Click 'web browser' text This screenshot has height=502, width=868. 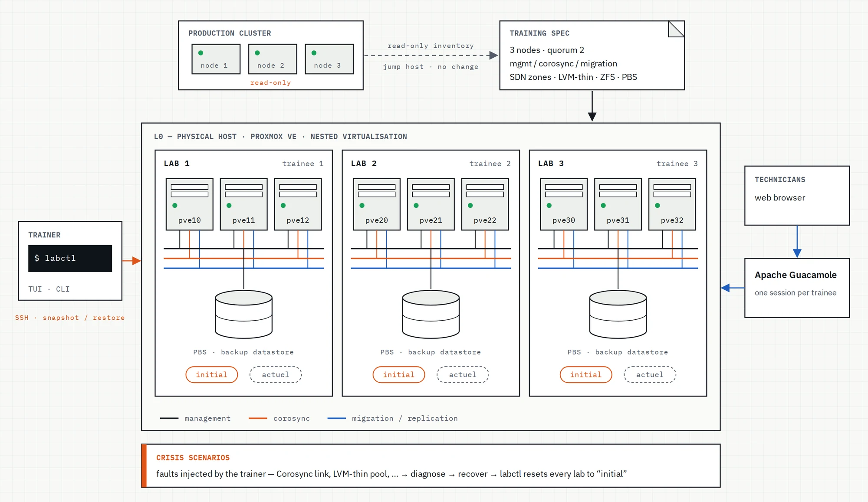780,198
